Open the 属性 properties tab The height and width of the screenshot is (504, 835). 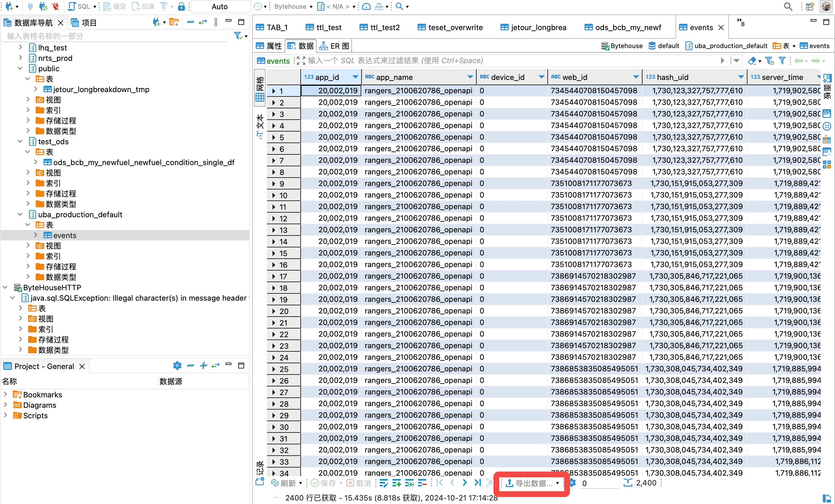269,46
